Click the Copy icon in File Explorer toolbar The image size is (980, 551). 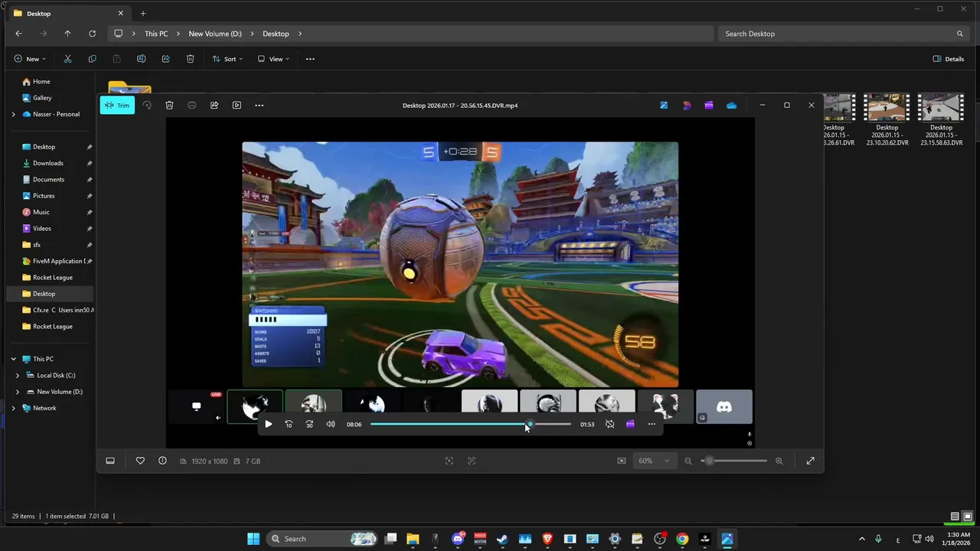(92, 59)
